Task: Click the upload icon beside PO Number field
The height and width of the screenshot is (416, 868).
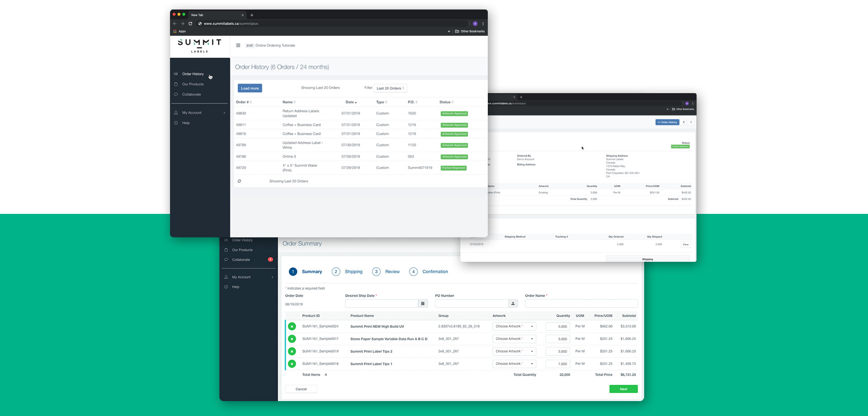Action: point(513,303)
